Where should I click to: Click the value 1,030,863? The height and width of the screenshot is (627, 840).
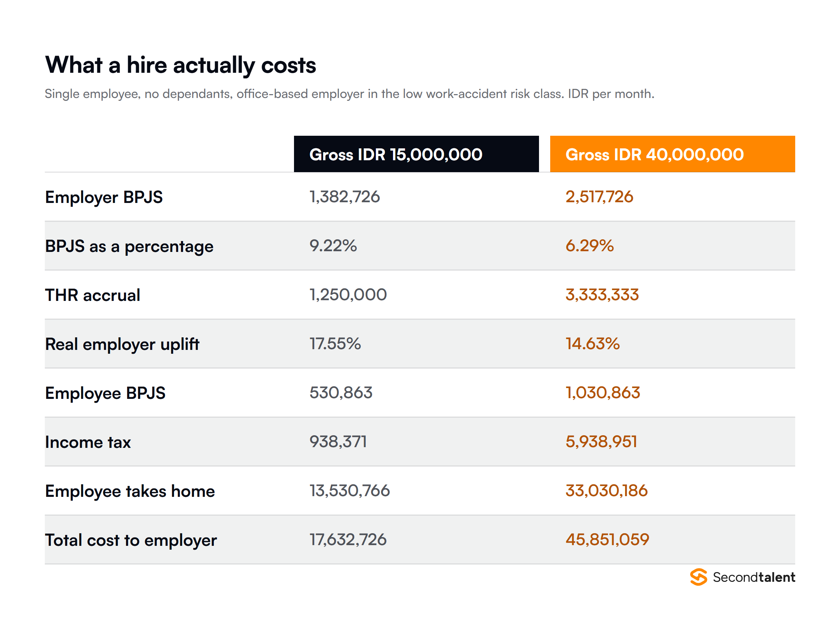(x=602, y=393)
